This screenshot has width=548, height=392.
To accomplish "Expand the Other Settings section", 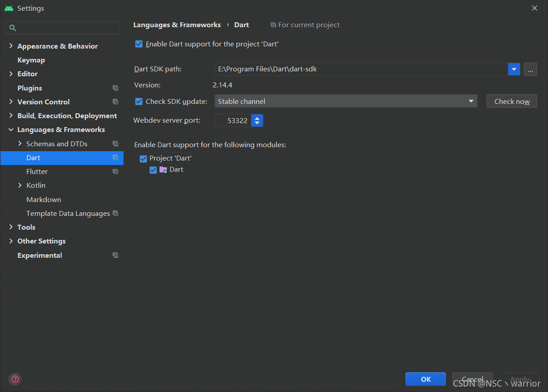I will (x=11, y=241).
